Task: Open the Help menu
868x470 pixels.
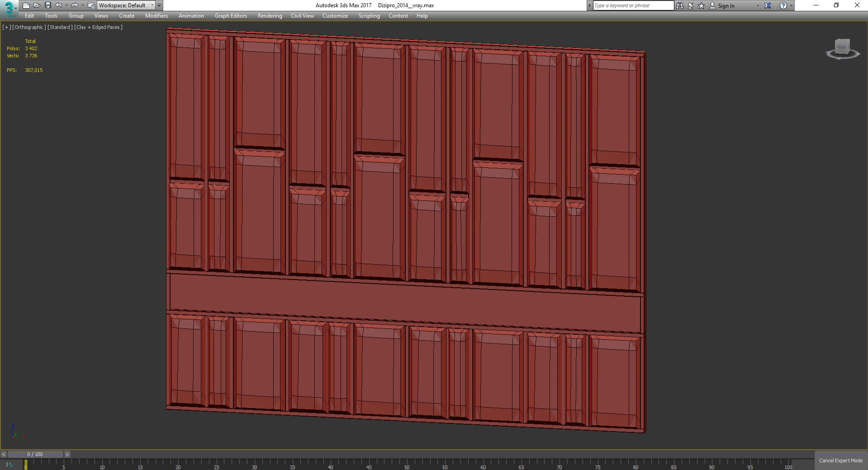Action: [x=422, y=16]
